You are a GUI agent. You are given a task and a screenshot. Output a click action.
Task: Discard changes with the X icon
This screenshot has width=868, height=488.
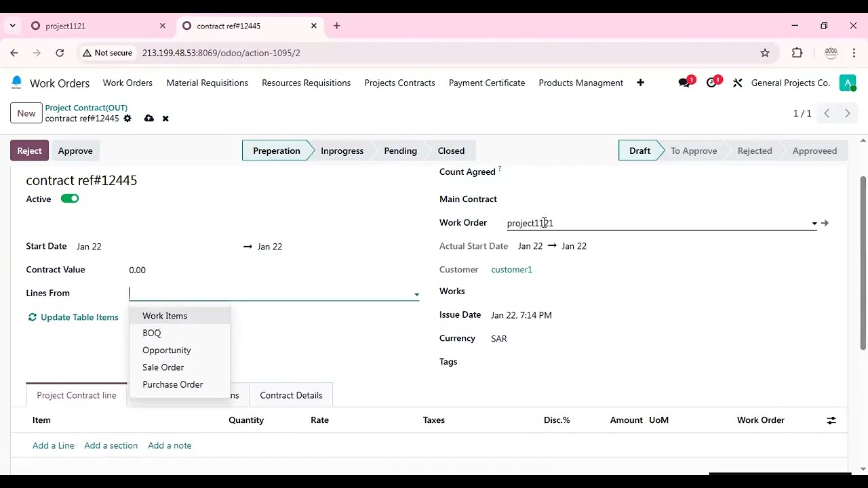165,119
